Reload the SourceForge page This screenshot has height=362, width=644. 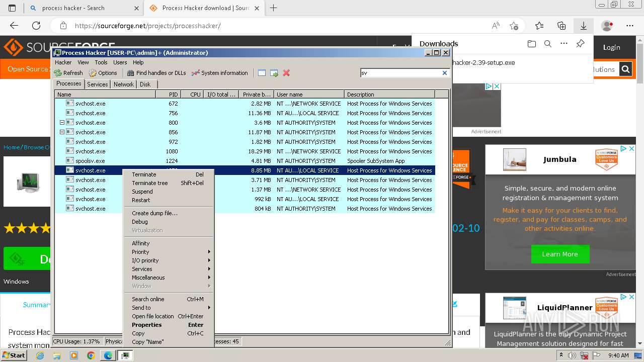[x=36, y=26]
